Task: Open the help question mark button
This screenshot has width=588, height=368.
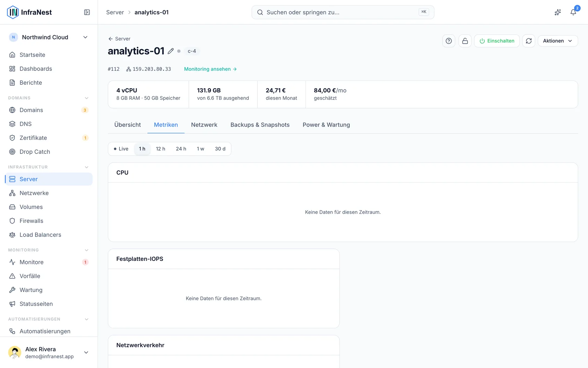Action: click(x=449, y=41)
